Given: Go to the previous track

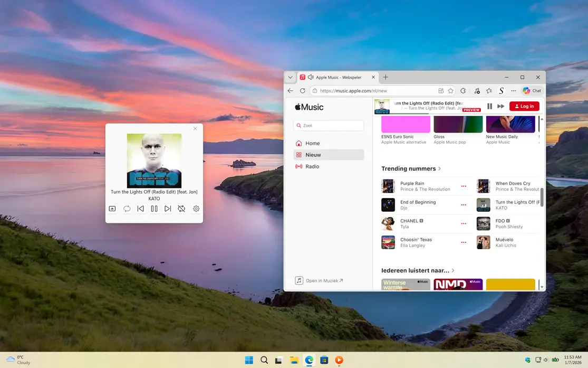Looking at the screenshot, I should pyautogui.click(x=140, y=209).
